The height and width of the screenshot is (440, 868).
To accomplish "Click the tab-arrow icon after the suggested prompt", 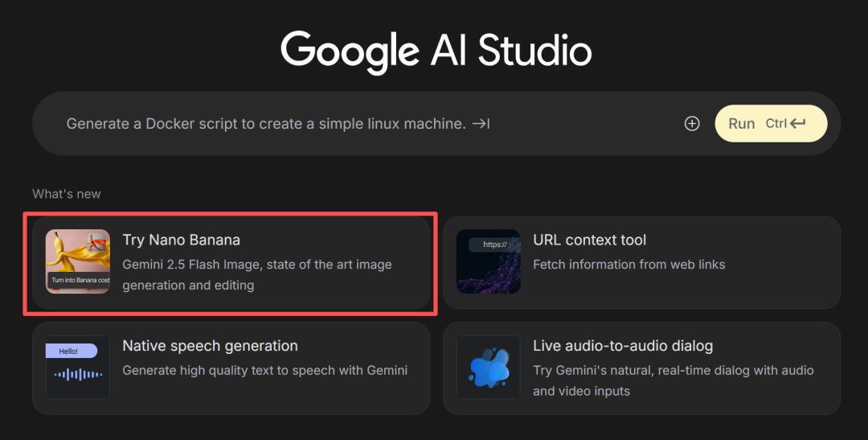I will (x=481, y=123).
